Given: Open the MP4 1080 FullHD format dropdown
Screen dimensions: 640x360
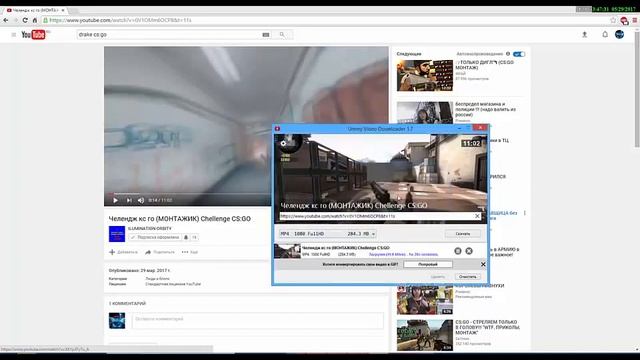Looking at the screenshot, I should (327, 234).
